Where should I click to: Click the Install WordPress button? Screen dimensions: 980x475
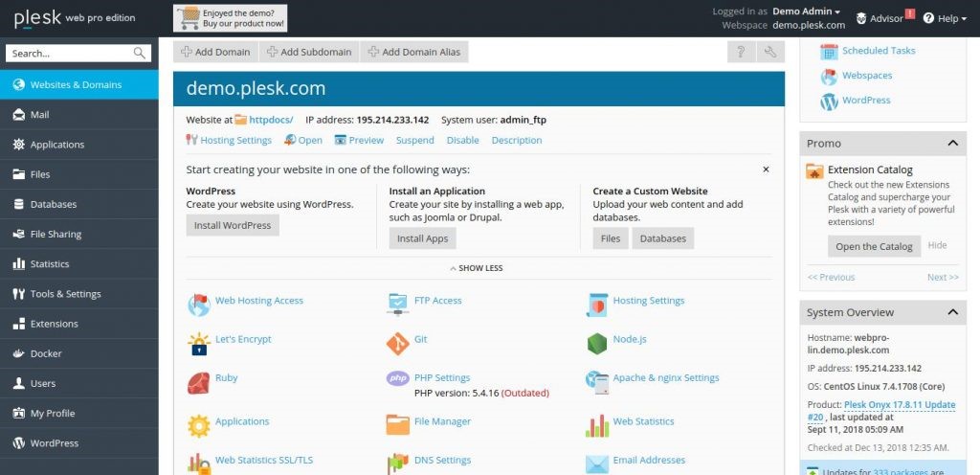point(233,225)
